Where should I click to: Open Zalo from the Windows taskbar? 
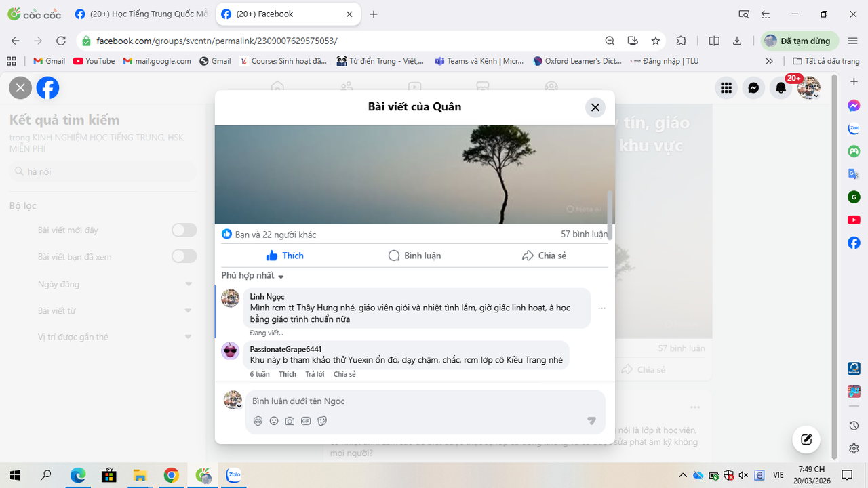point(234,475)
